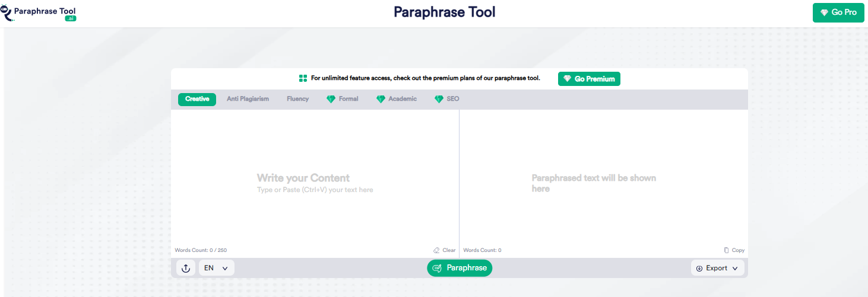Select the Formal premium mode tab
Screen dimensions: 868x297
coord(343,99)
